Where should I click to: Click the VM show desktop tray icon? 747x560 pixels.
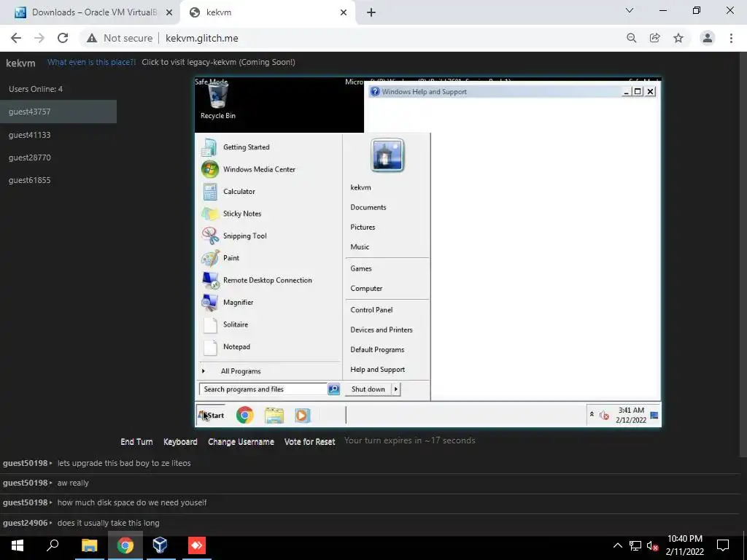654,415
